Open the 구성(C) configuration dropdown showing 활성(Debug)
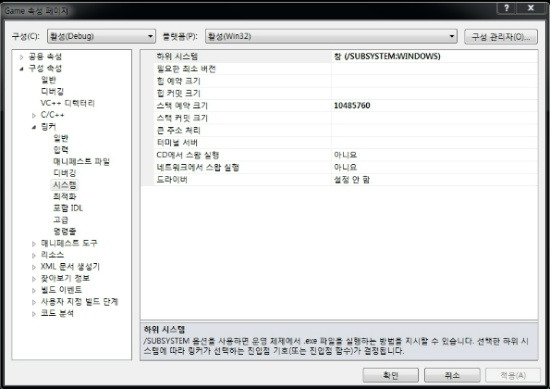This screenshot has height=389, width=550. click(x=101, y=36)
